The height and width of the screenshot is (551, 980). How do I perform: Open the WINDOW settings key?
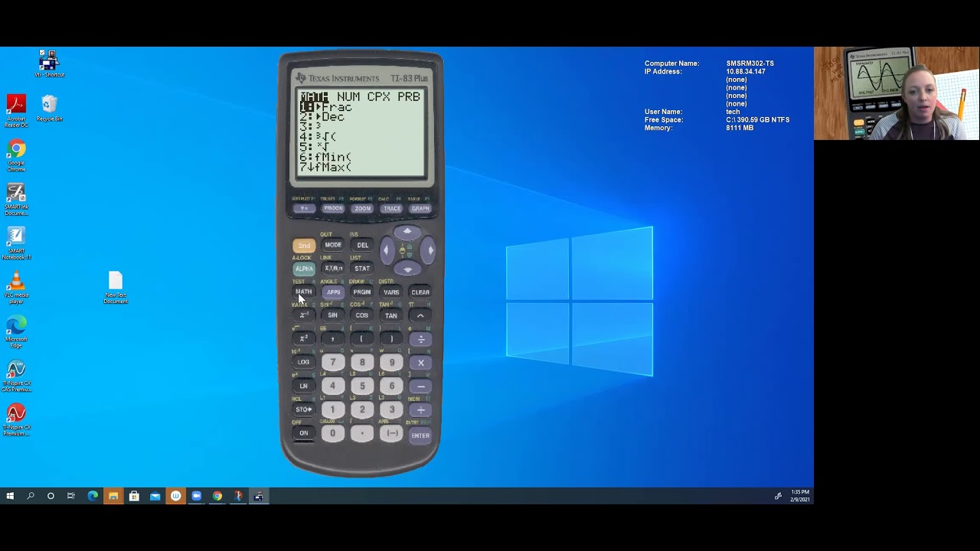click(333, 208)
